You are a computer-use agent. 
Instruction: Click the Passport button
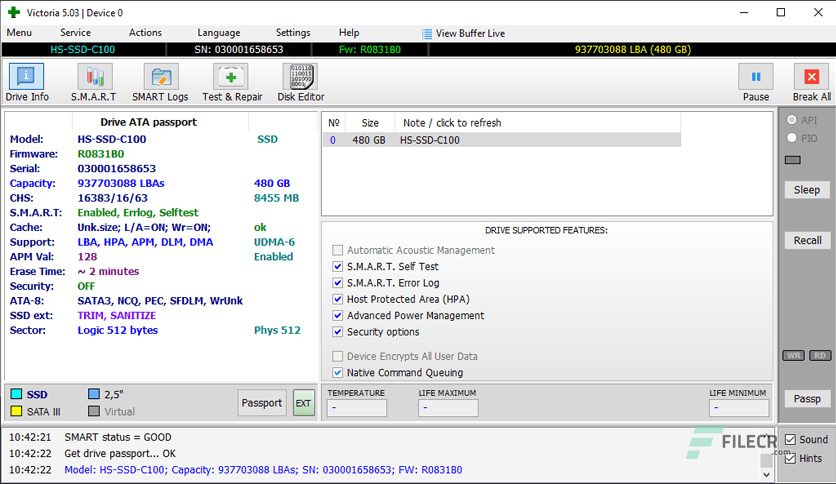[x=262, y=403]
